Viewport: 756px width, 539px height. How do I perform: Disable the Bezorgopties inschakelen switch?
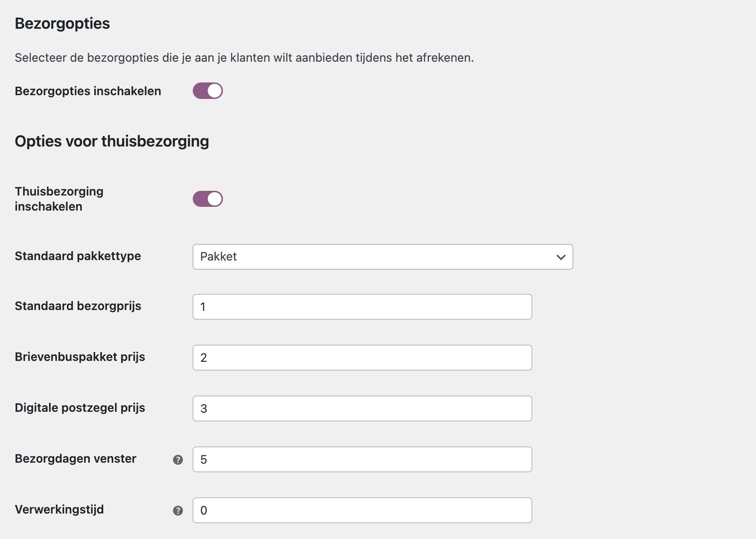207,90
